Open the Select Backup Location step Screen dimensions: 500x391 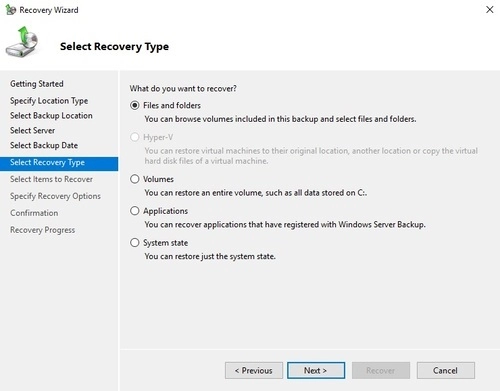click(x=51, y=116)
